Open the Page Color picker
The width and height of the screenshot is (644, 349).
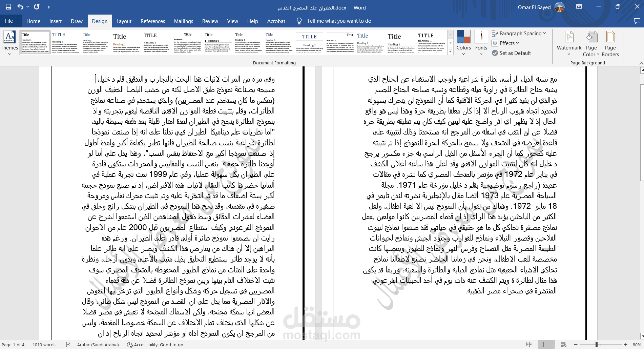(591, 43)
